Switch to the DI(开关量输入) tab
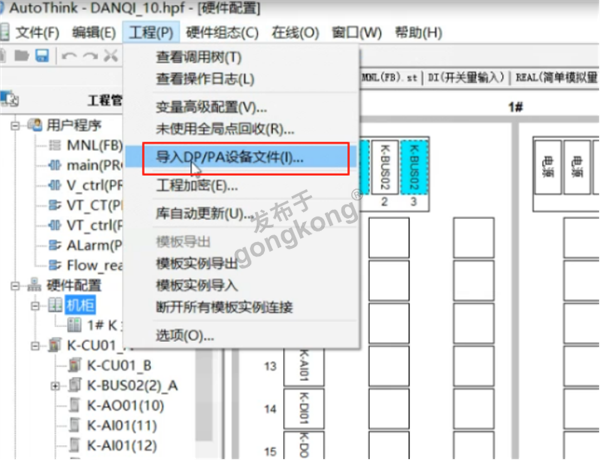Screen dimensions: 600x460 point(466,78)
